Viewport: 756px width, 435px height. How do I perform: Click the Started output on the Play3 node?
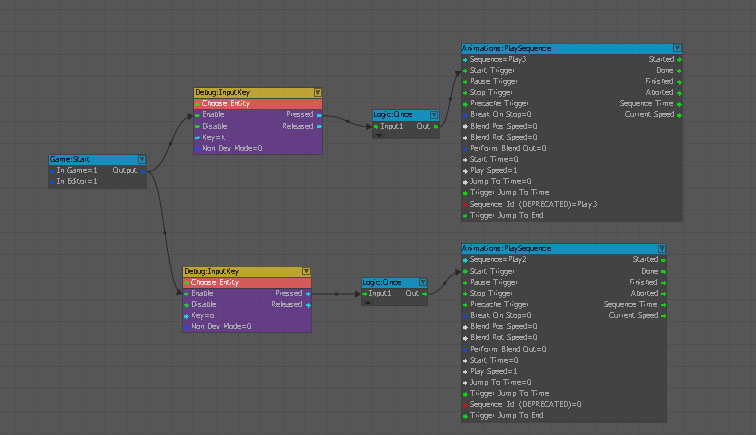[x=665, y=59]
